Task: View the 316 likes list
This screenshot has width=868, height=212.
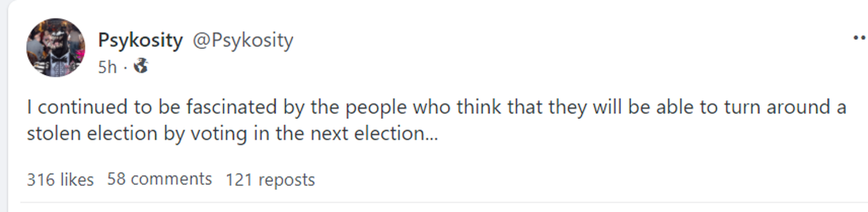Action: (60, 179)
